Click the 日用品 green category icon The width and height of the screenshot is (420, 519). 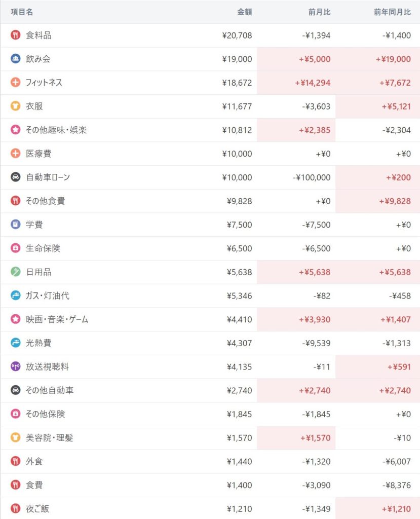[16, 272]
